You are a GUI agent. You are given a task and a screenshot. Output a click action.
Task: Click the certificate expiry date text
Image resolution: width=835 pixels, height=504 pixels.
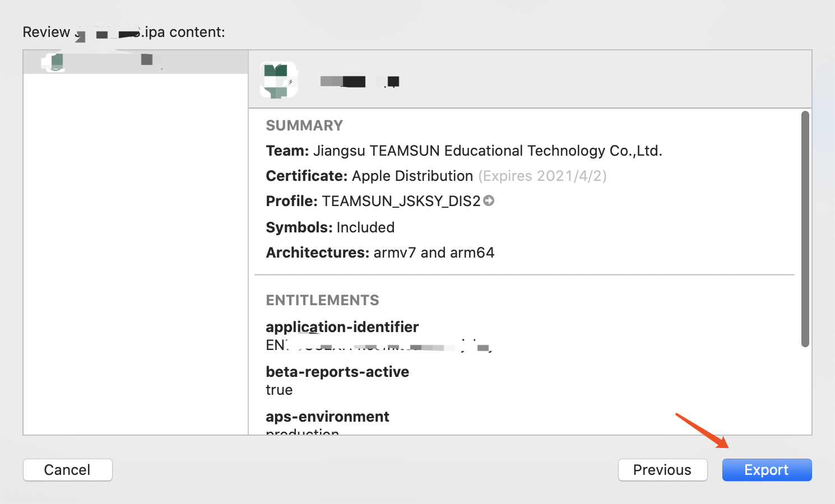point(542,176)
